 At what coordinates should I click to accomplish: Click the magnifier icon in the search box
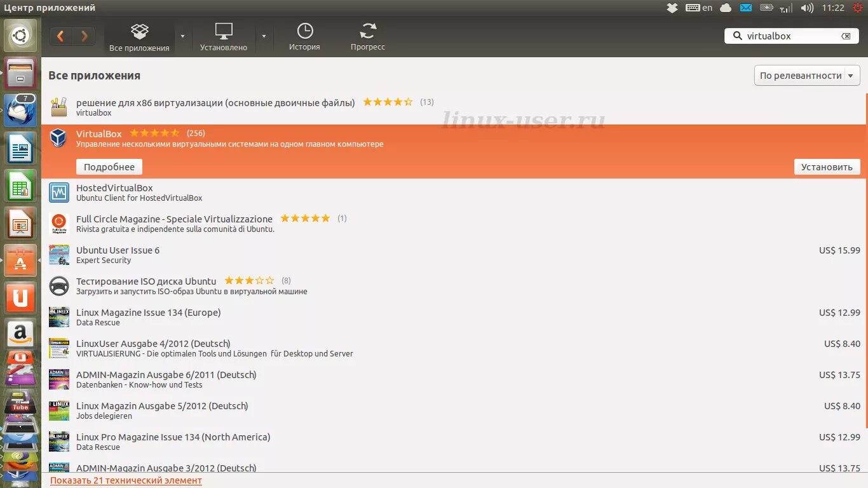(x=738, y=36)
